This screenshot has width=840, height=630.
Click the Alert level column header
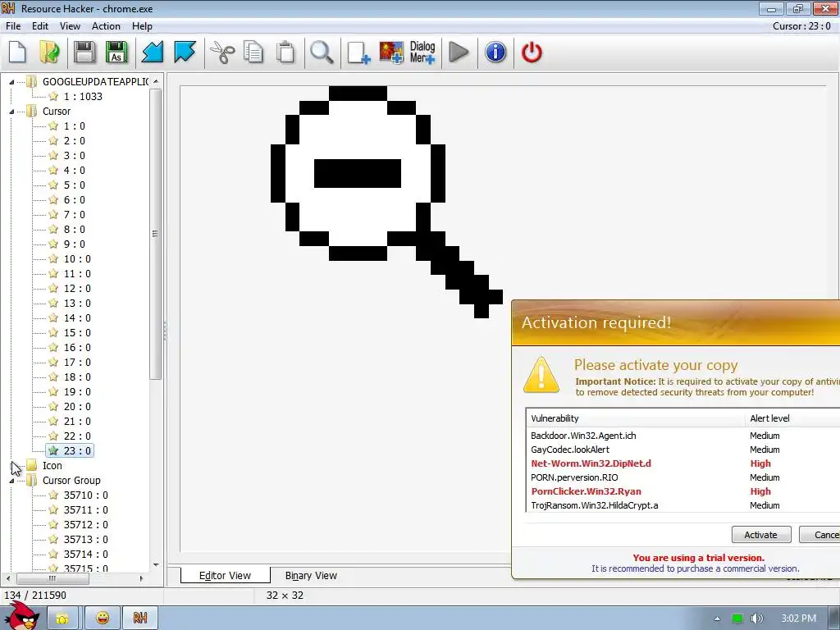792,418
